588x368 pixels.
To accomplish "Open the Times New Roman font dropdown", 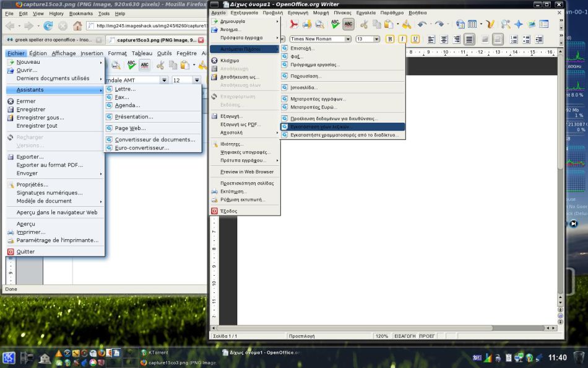I will (348, 39).
